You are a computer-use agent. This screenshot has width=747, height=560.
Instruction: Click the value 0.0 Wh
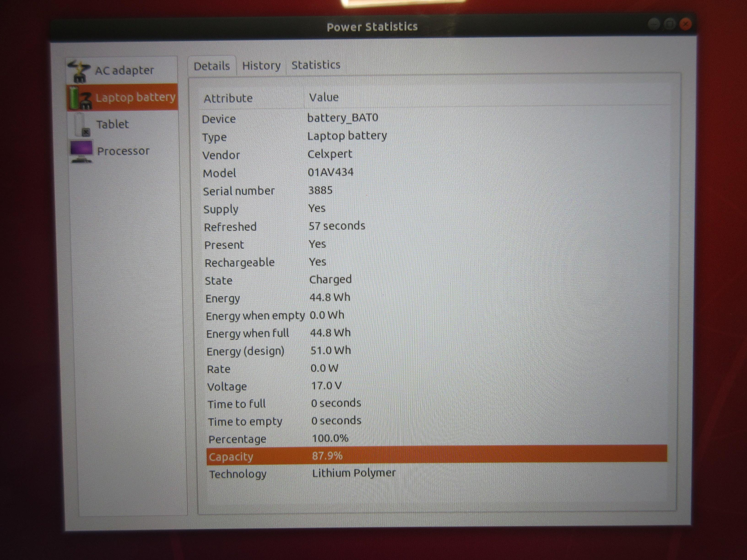327,315
